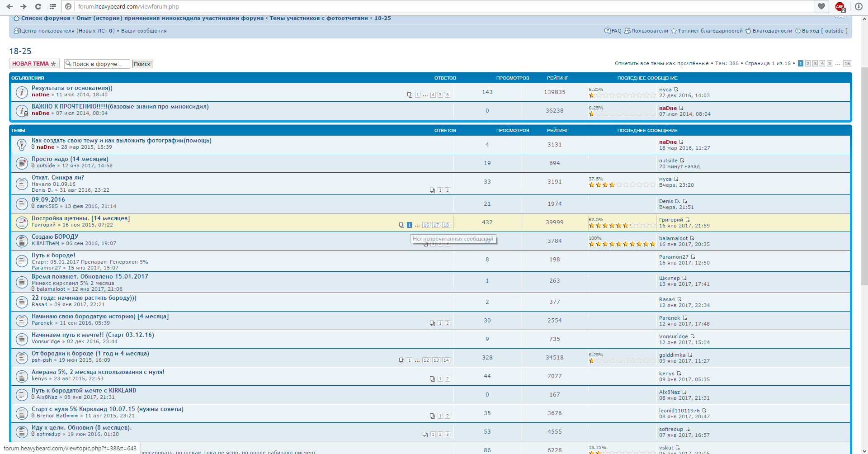Viewport: 868px width, 454px height.
Task: Click the heart bookmark icon in the address bar
Action: (x=821, y=6)
